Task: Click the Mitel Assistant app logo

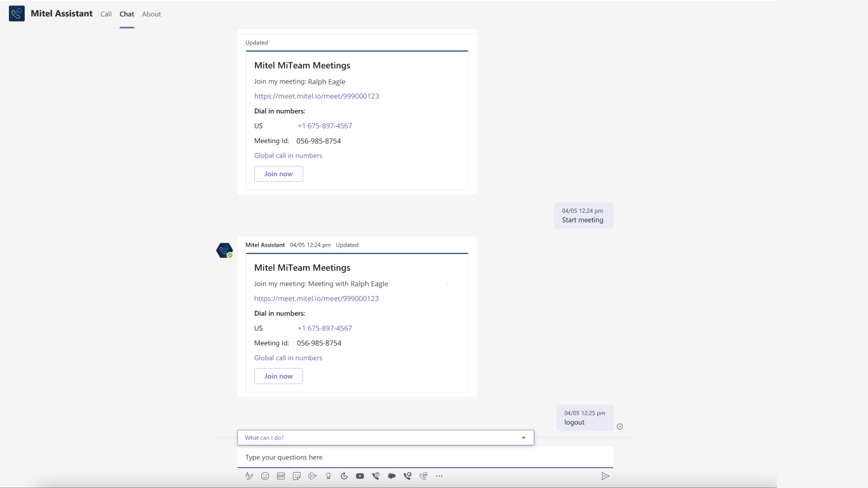Action: point(17,13)
